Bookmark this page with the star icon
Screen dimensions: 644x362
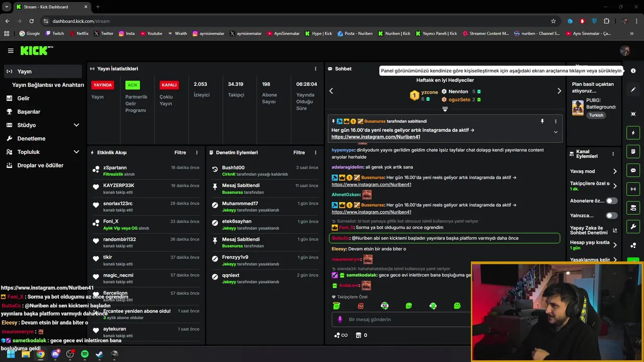coord(553,21)
